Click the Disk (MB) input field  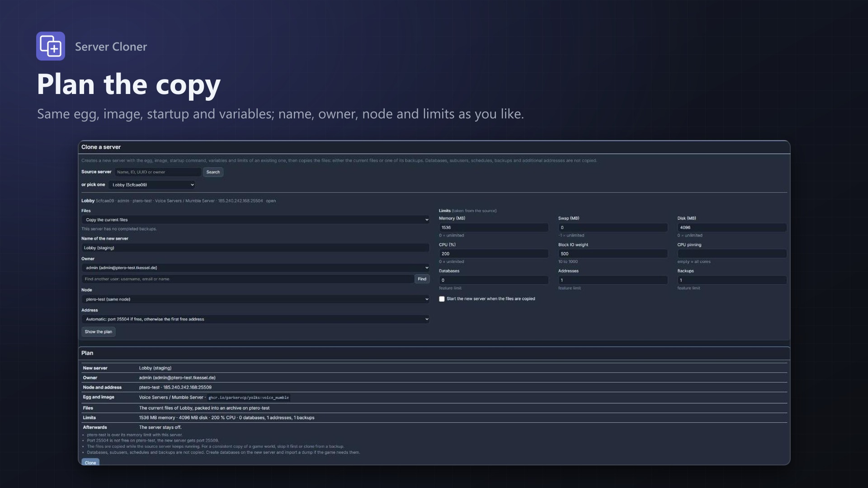[732, 228]
